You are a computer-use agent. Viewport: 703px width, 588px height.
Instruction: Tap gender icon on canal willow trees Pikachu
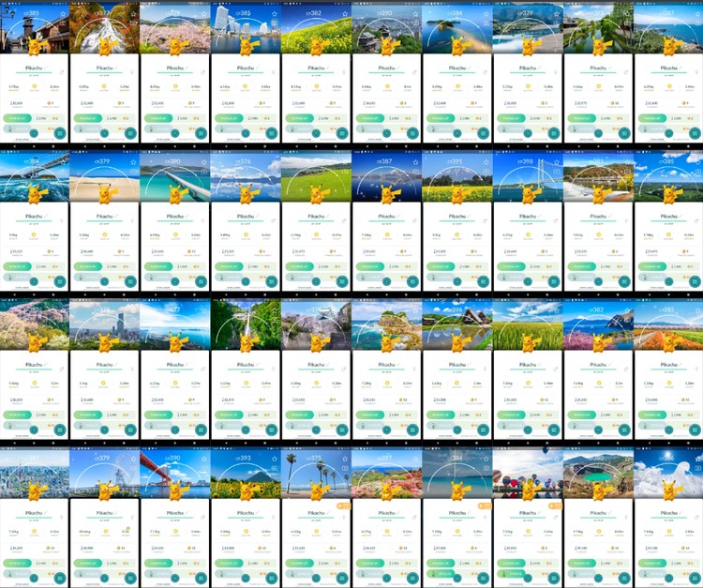(626, 72)
